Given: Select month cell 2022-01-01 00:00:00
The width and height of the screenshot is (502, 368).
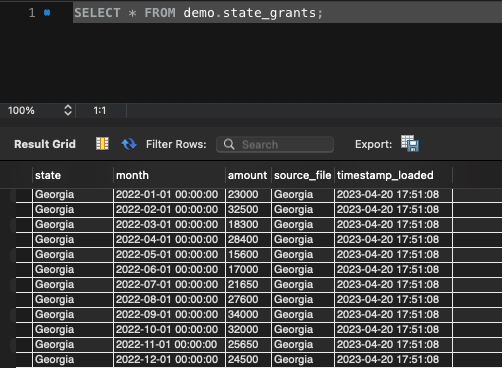Looking at the screenshot, I should 169,195.
